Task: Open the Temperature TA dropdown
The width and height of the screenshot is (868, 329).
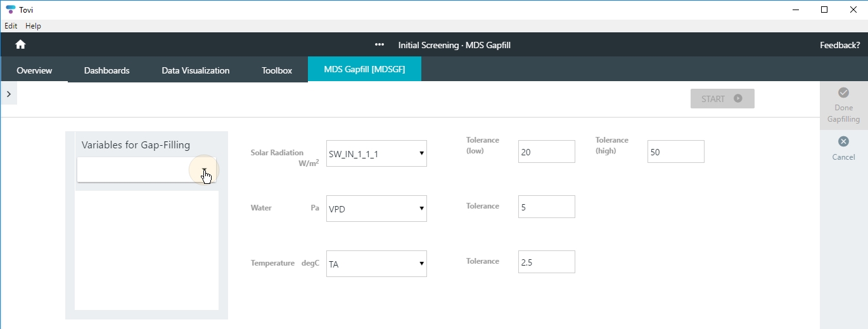Action: point(376,264)
